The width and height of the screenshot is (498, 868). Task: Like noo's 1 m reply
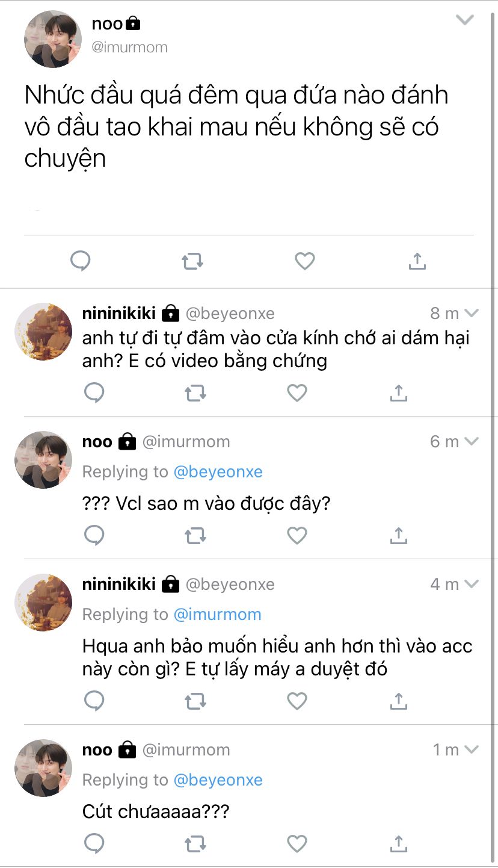[297, 844]
